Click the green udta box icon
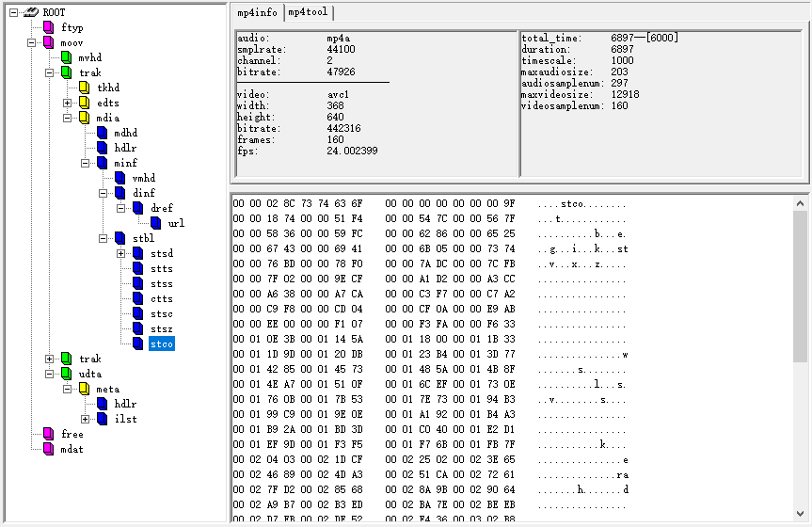This screenshot has height=527, width=812. coord(66,374)
